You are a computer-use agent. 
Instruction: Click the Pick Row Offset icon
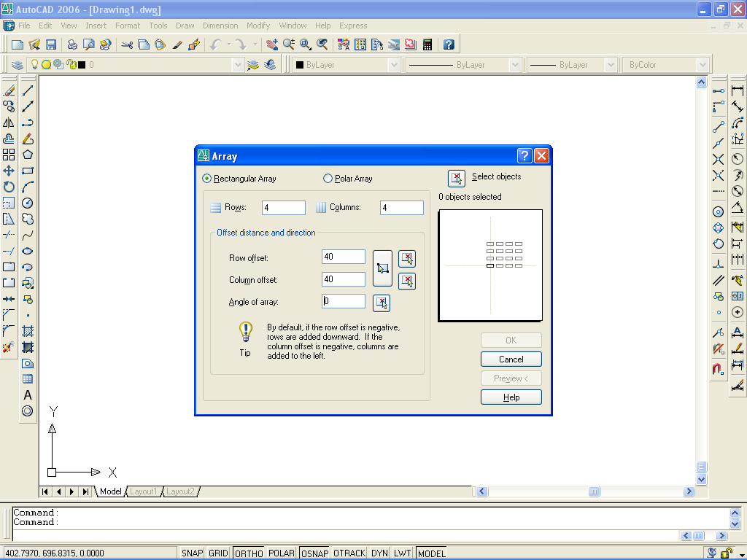pyautogui.click(x=407, y=259)
